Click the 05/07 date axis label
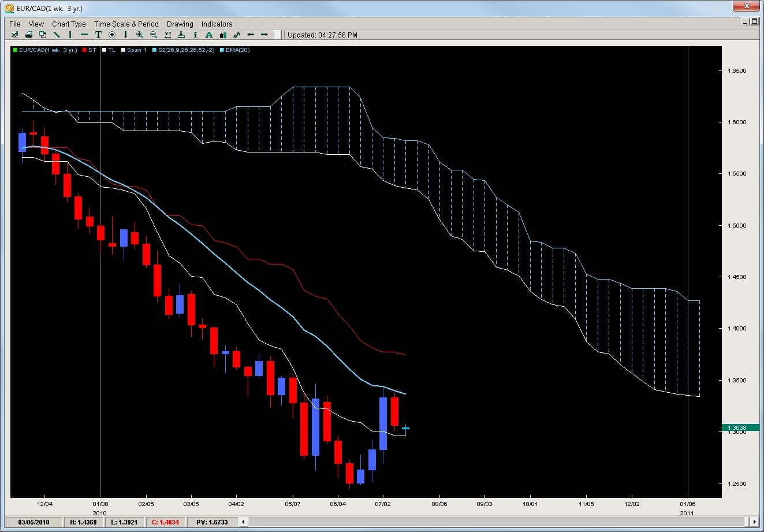 [x=293, y=504]
